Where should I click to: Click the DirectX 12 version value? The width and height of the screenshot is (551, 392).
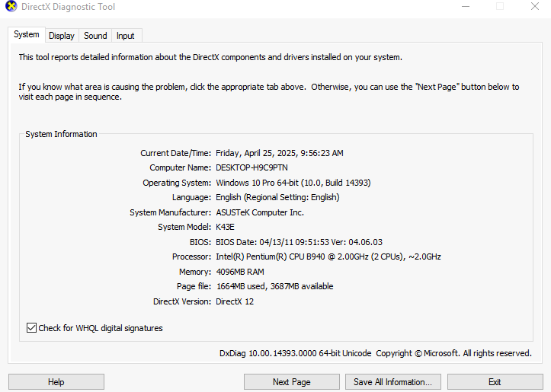pos(235,301)
